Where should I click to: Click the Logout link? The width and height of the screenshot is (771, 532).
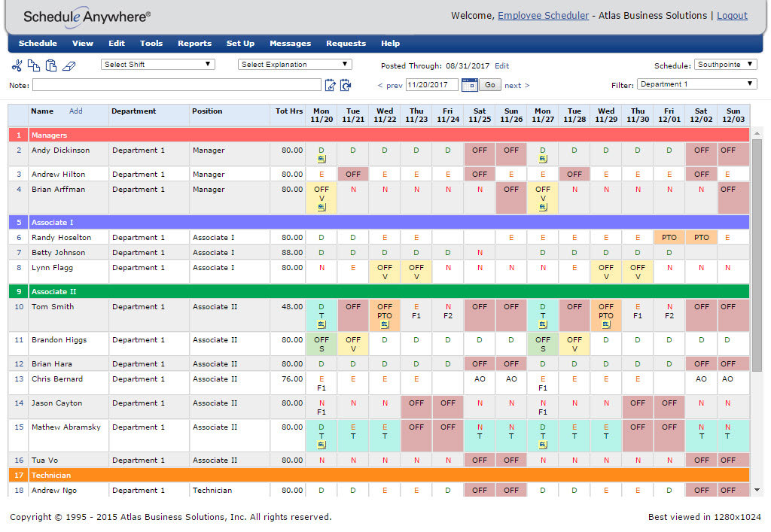pos(731,15)
